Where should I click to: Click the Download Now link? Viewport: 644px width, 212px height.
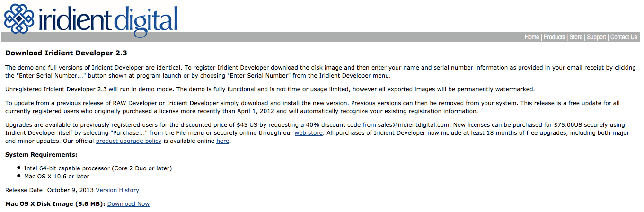pyautogui.click(x=128, y=204)
